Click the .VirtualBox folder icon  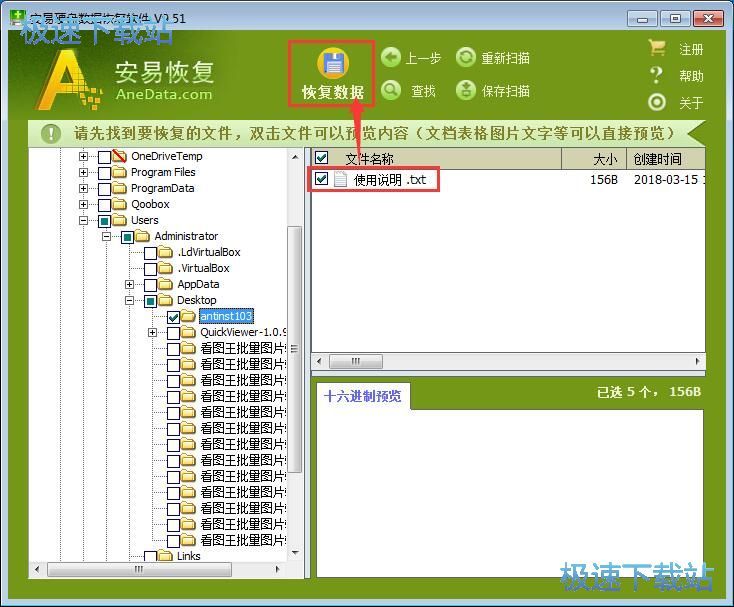click(165, 268)
